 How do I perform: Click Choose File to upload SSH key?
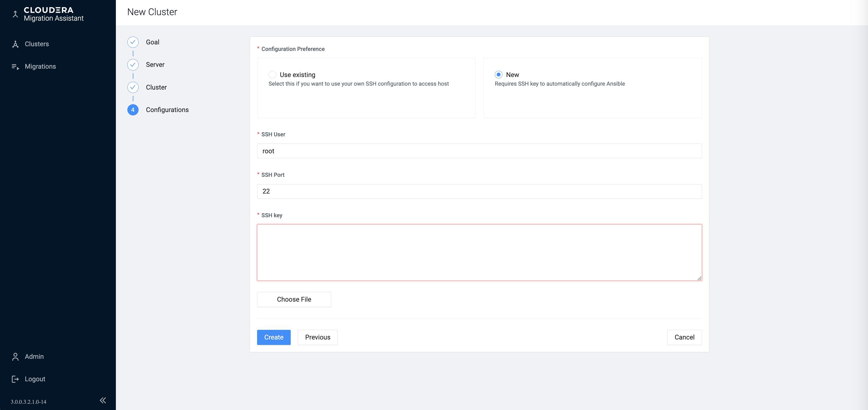click(294, 300)
